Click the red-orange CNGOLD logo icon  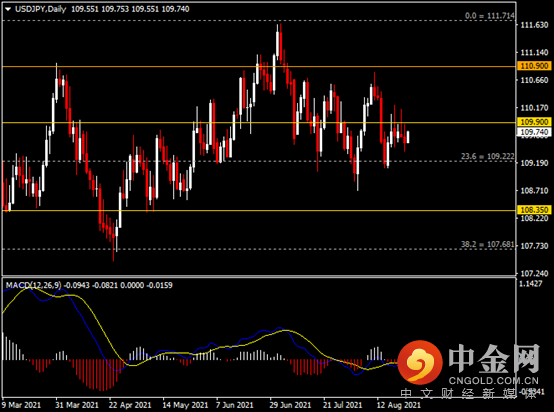tap(420, 362)
